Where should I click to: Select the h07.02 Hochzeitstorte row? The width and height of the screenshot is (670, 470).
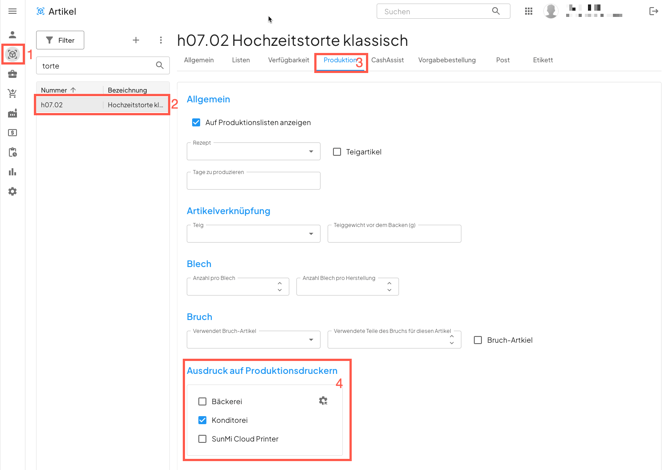point(103,105)
